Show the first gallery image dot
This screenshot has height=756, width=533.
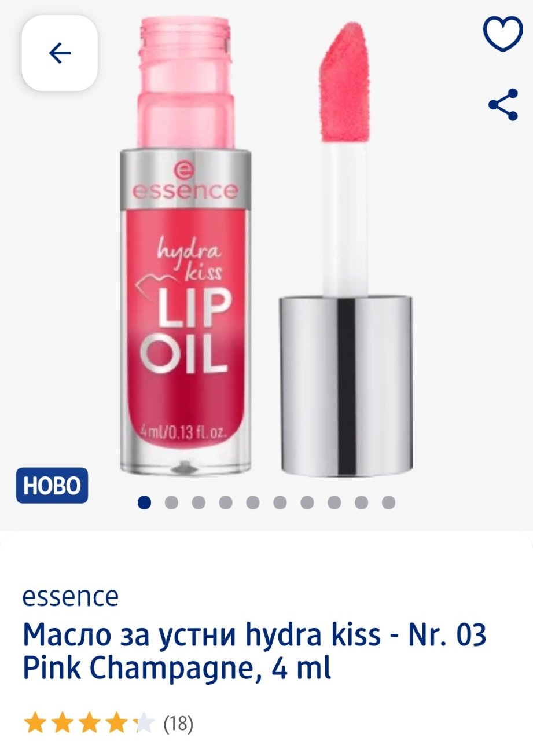click(x=144, y=502)
